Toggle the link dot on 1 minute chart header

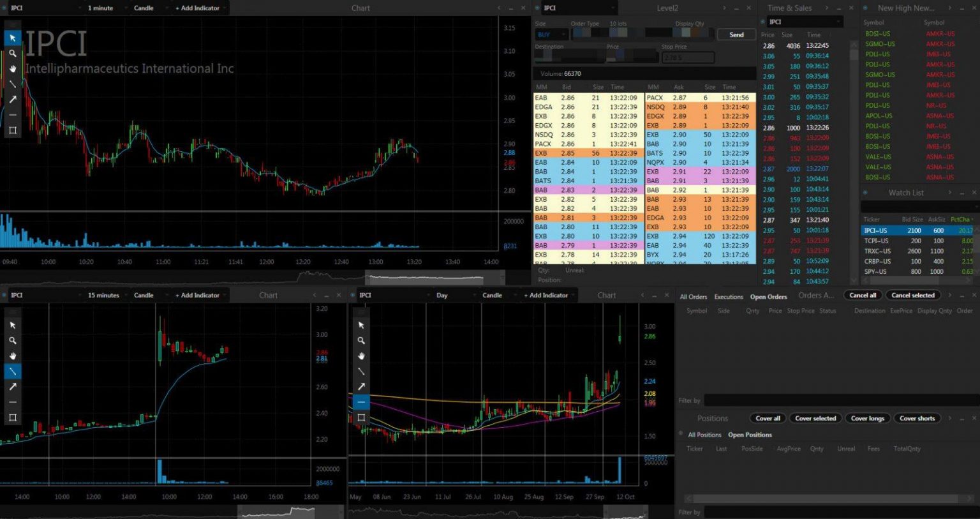coord(4,8)
